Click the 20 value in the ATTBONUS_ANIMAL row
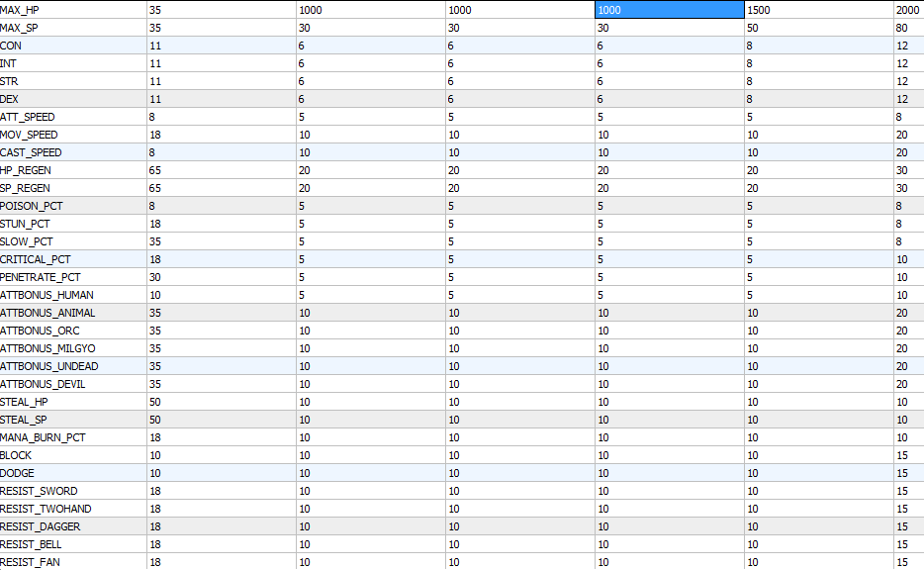Viewport: 924px width, 570px height. (x=901, y=313)
